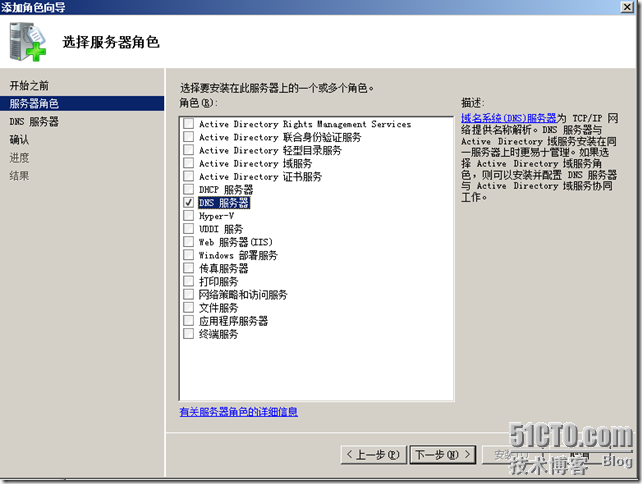This screenshot has width=642, height=484.
Task: Select the 终端服务 row label
Action: [219, 334]
